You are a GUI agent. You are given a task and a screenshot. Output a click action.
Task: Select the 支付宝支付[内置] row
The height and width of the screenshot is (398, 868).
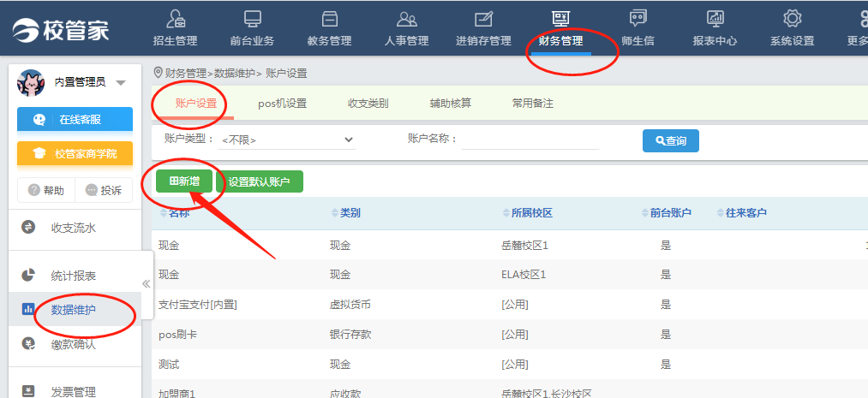[x=509, y=304]
